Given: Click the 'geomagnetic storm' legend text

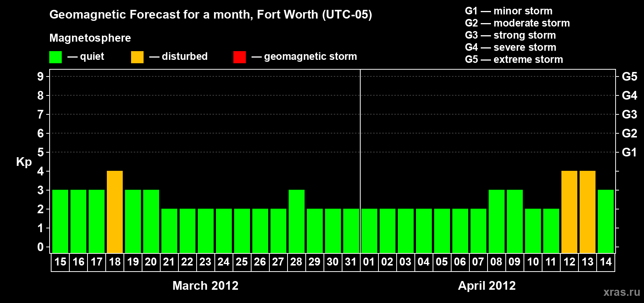Looking at the screenshot, I should point(310,57).
